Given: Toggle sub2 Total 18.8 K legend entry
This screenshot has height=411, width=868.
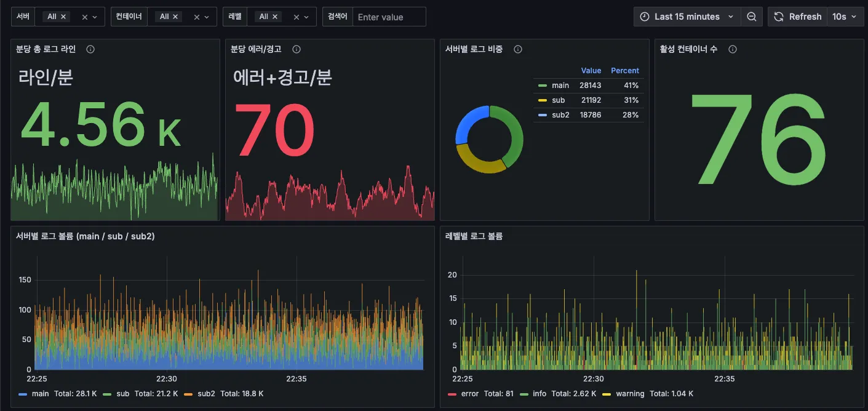Looking at the screenshot, I should pyautogui.click(x=225, y=394).
